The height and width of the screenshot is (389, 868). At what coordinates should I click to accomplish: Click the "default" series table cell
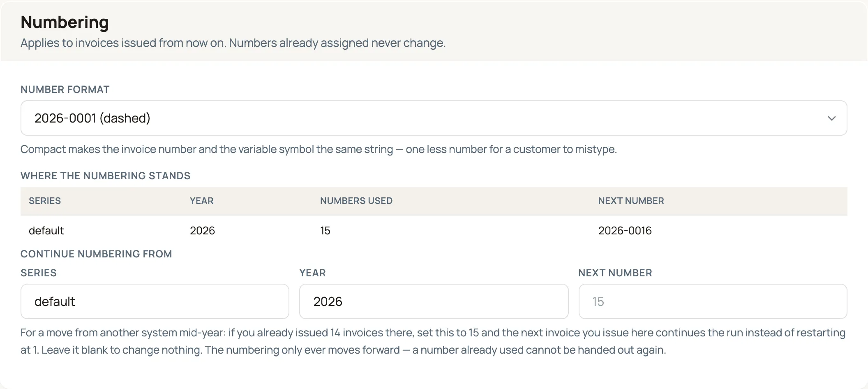tap(46, 231)
